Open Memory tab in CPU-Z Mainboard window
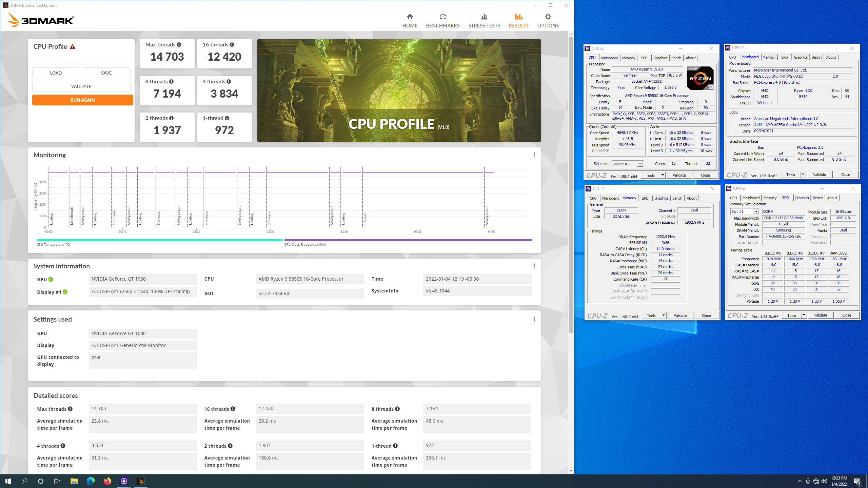Image resolution: width=868 pixels, height=488 pixels. click(769, 57)
